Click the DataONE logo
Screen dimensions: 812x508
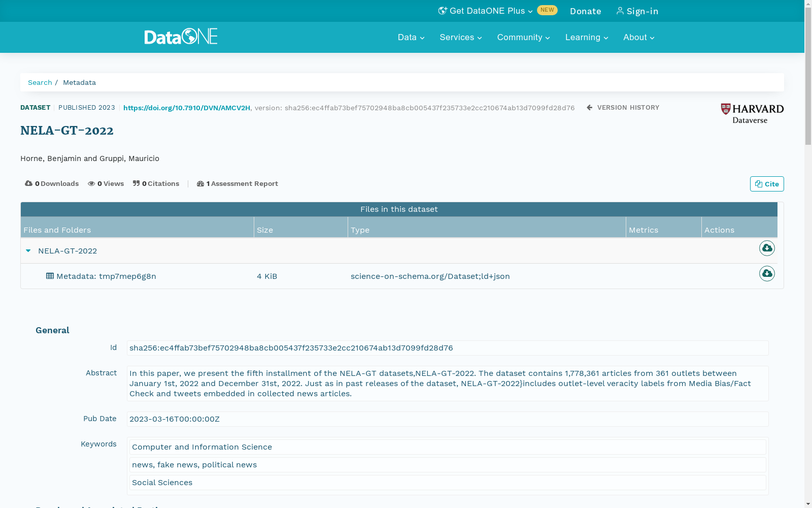(181, 36)
